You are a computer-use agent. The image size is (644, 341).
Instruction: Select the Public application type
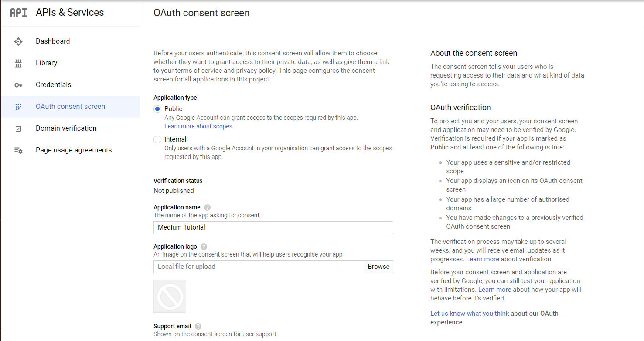click(x=157, y=109)
